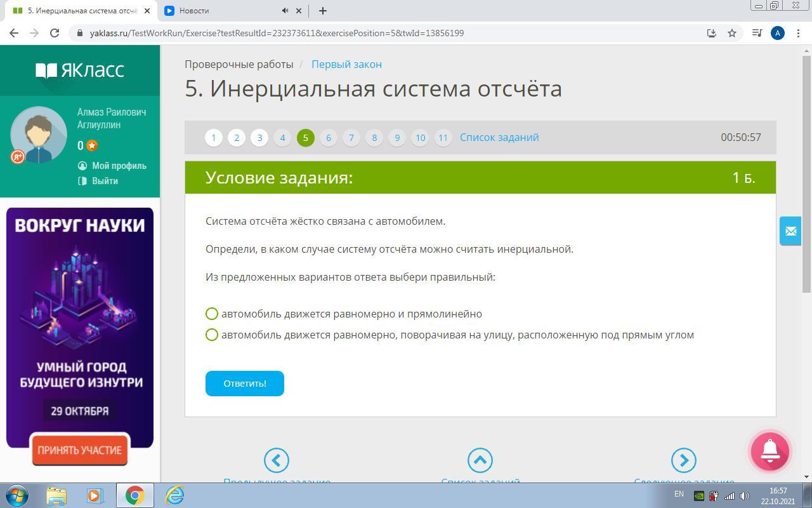The width and height of the screenshot is (812, 508).
Task: Click the address bar URL
Action: tap(277, 33)
